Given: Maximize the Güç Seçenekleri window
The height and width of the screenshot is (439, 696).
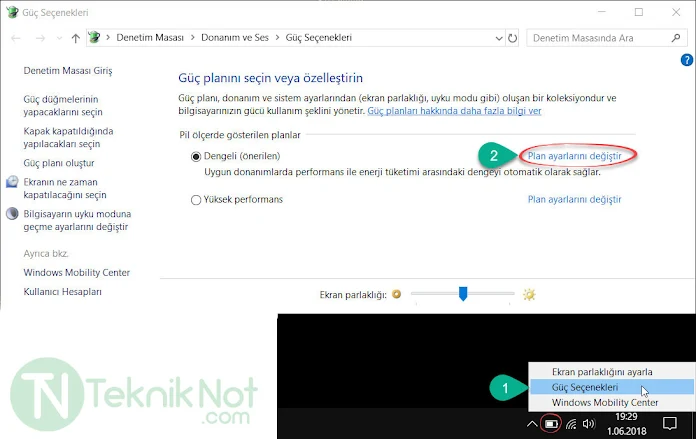Looking at the screenshot, I should point(639,12).
